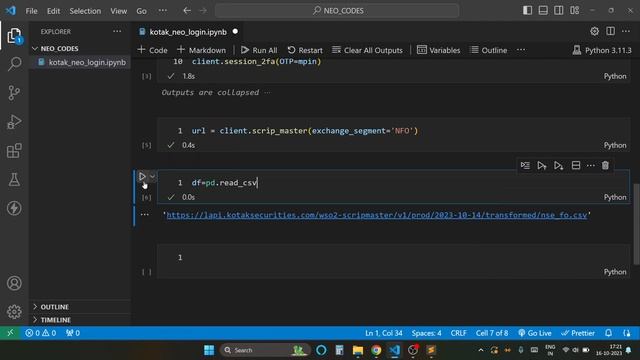The width and height of the screenshot is (640, 360).
Task: Open the View menu
Action: (x=118, y=11)
